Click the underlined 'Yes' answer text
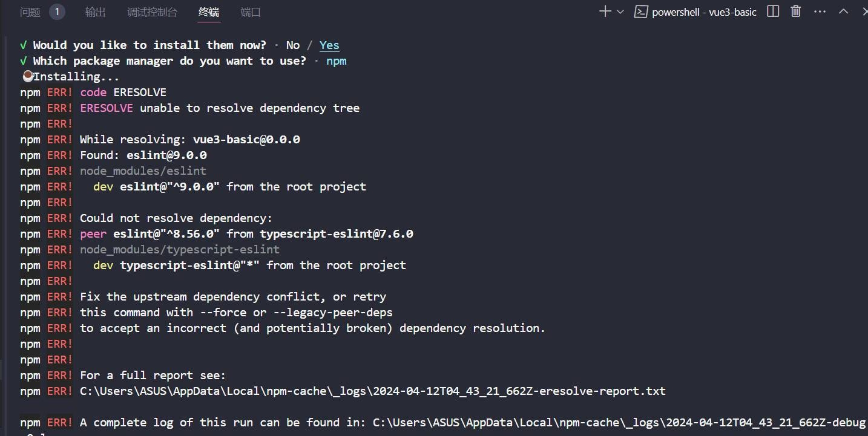The height and width of the screenshot is (436, 868). coord(329,45)
